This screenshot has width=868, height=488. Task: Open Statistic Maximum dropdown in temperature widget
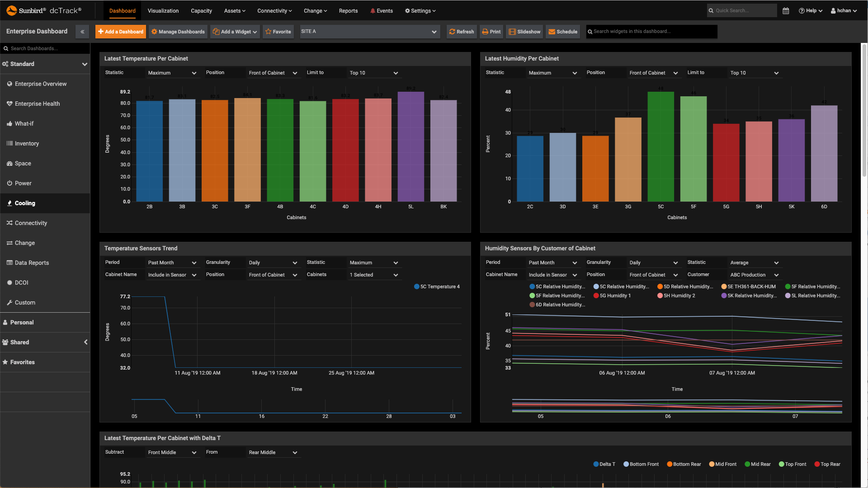(x=172, y=73)
